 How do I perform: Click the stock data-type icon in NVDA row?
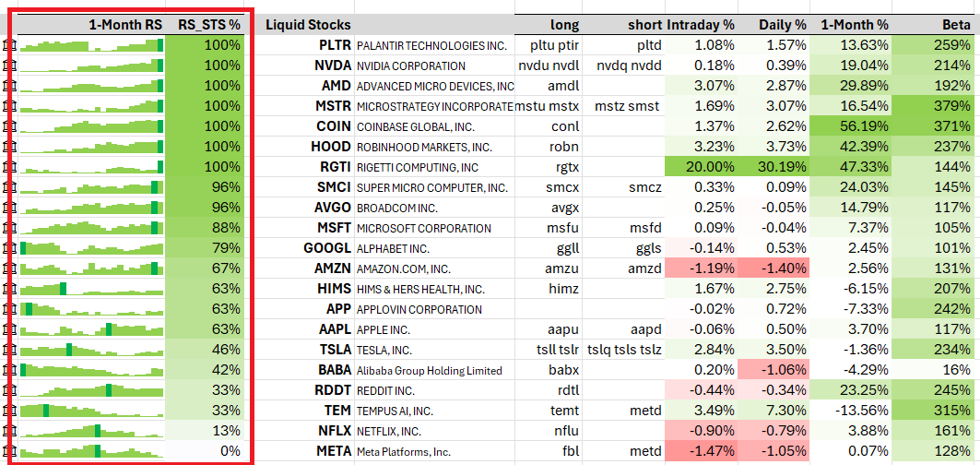pyautogui.click(x=9, y=66)
